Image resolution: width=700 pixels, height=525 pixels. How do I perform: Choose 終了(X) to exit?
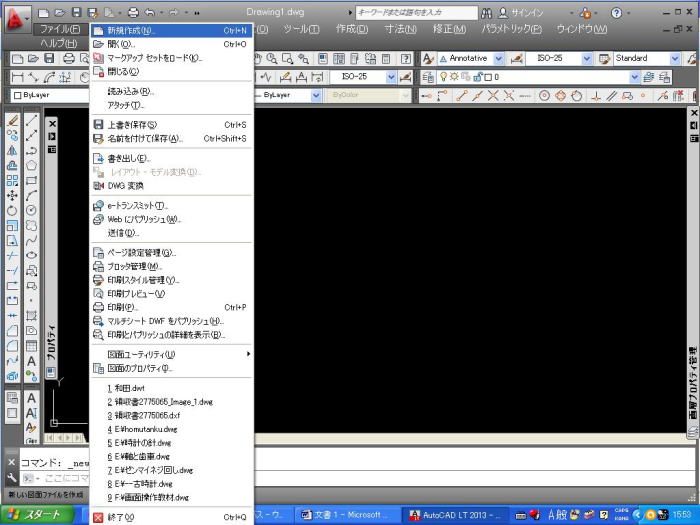[171, 517]
